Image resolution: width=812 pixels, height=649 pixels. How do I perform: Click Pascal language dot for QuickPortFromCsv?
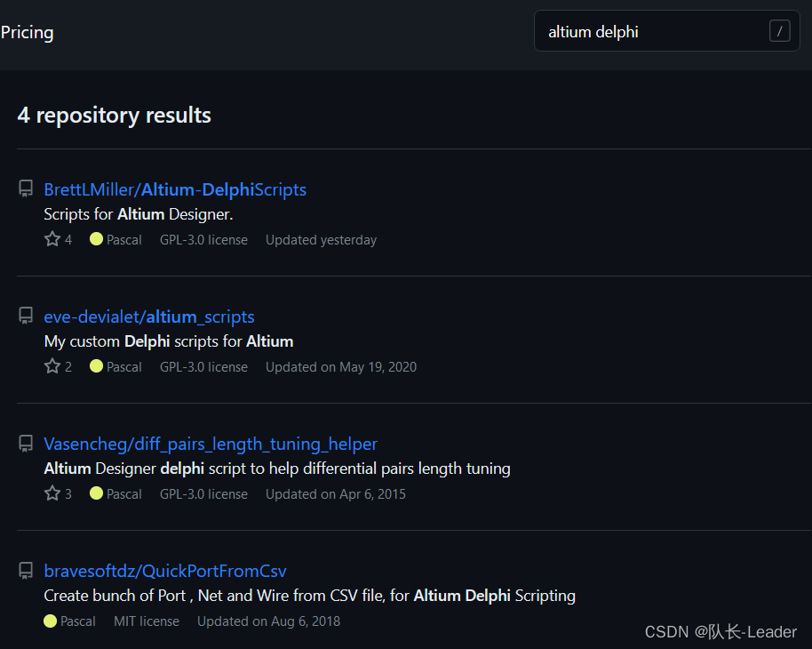pos(50,621)
